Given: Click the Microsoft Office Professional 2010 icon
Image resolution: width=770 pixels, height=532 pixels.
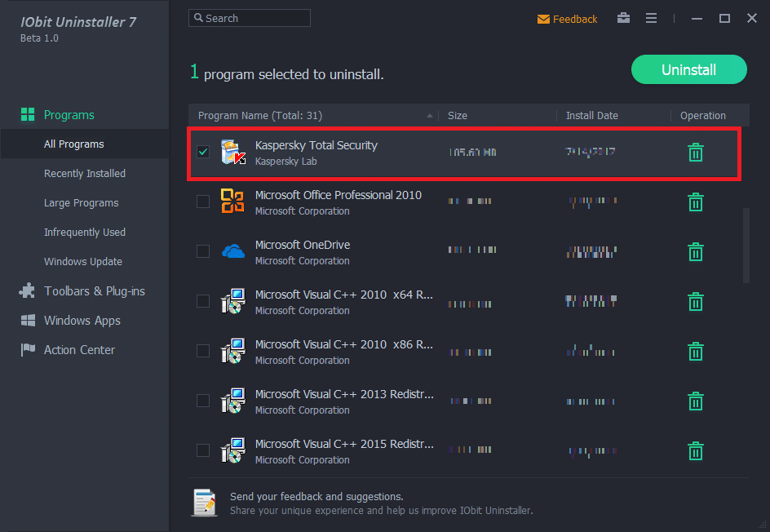Looking at the screenshot, I should (x=232, y=201).
